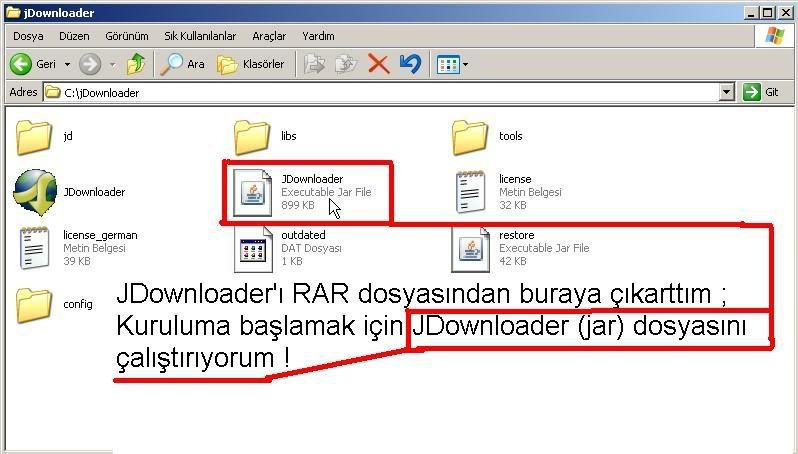Click the license file name text
The image size is (798, 454).
pyautogui.click(x=515, y=179)
